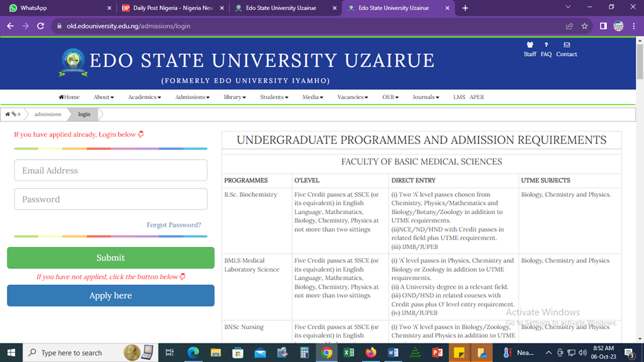
Task: Open notifications center icon
Action: click(x=629, y=353)
